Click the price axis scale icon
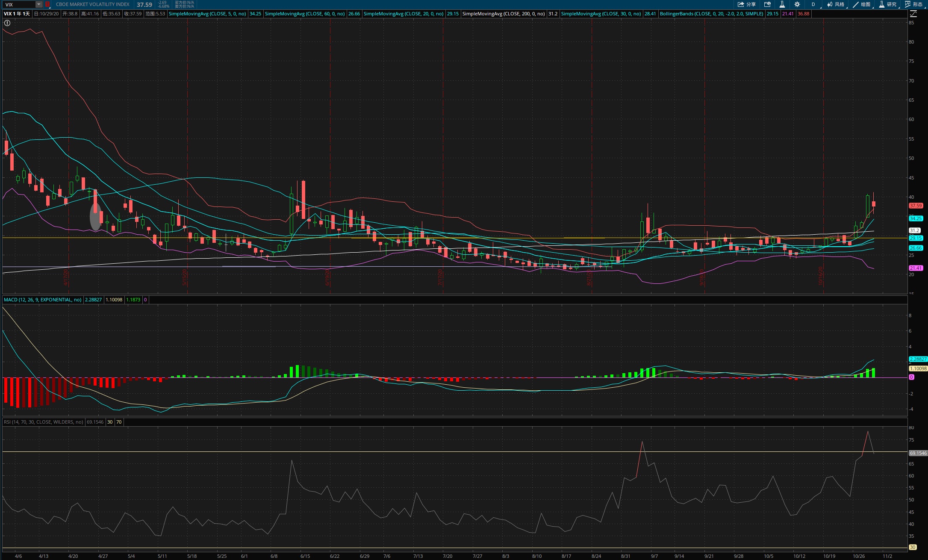 click(x=913, y=14)
